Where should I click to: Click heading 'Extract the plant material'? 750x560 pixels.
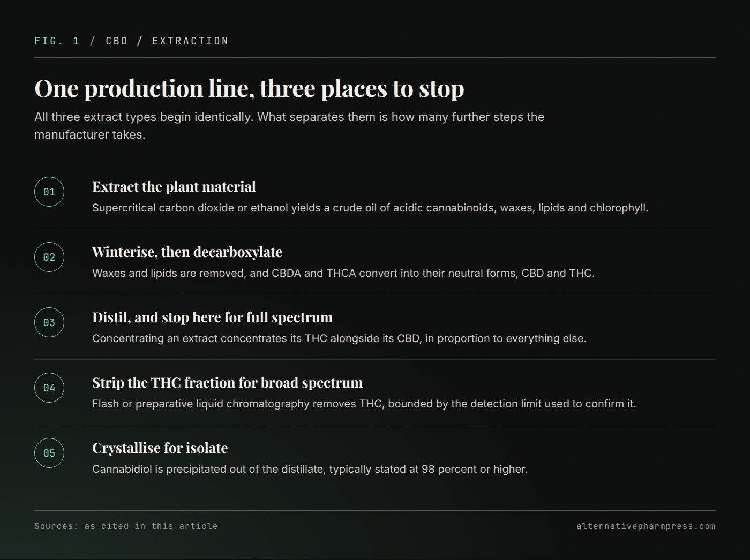(x=174, y=187)
